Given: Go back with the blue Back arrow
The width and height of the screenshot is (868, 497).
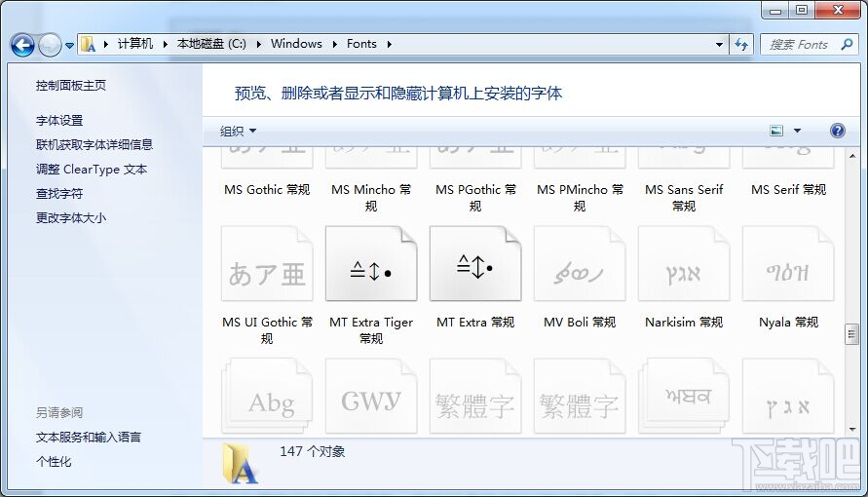Looking at the screenshot, I should click(x=22, y=45).
